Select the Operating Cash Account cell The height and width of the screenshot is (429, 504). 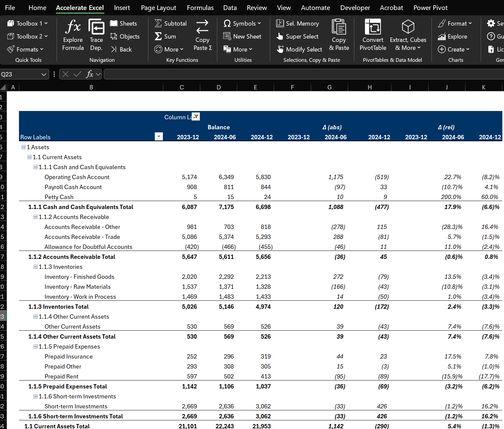point(77,177)
